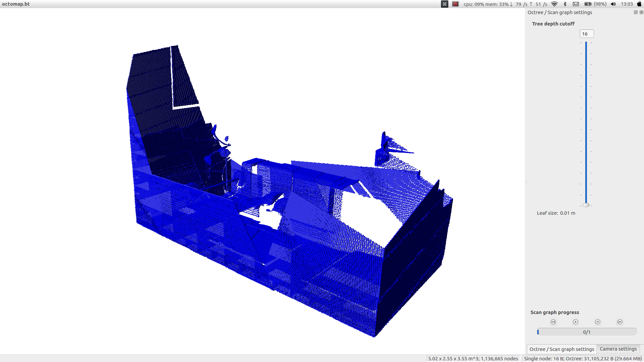Image resolution: width=644 pixels, height=362 pixels.
Task: Jump to first scan in graph
Action: point(553,322)
